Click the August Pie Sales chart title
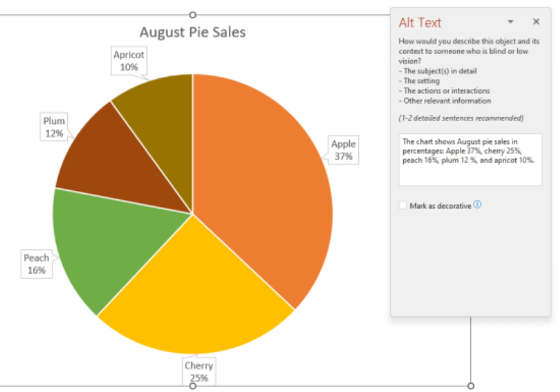 coord(192,32)
